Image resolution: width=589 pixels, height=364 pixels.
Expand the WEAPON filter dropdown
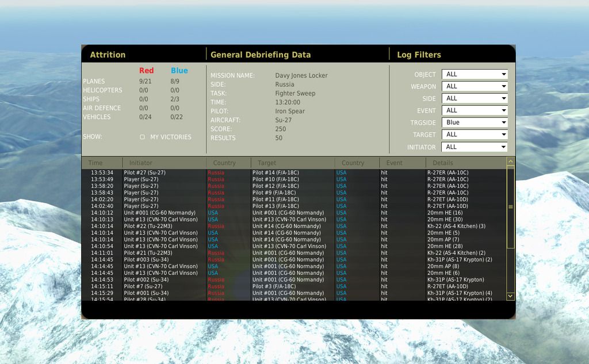point(475,86)
